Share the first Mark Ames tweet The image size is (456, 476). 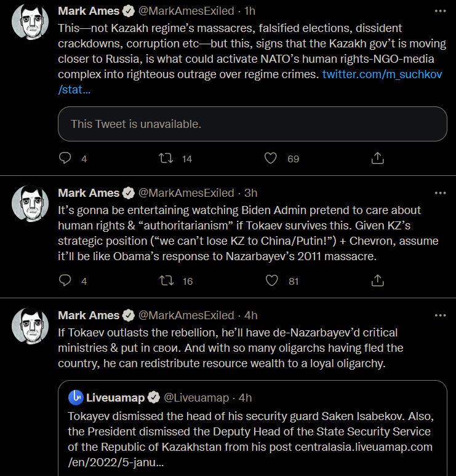coord(378,159)
